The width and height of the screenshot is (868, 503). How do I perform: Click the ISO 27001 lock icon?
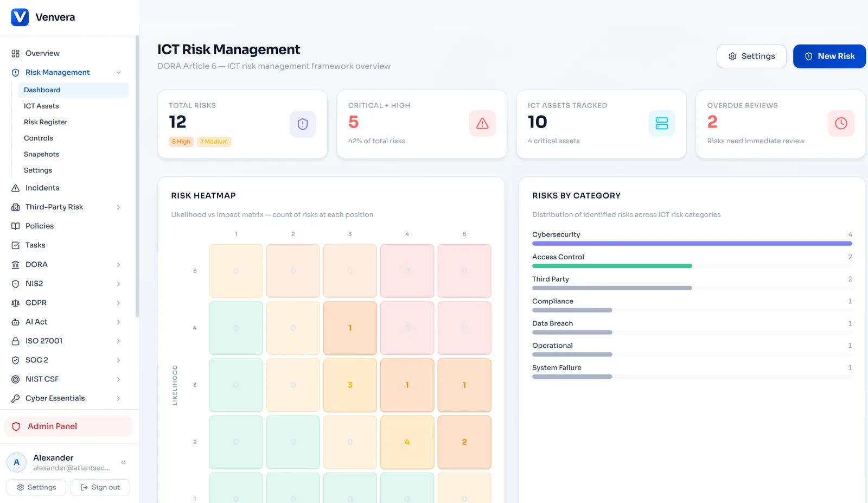coord(16,341)
